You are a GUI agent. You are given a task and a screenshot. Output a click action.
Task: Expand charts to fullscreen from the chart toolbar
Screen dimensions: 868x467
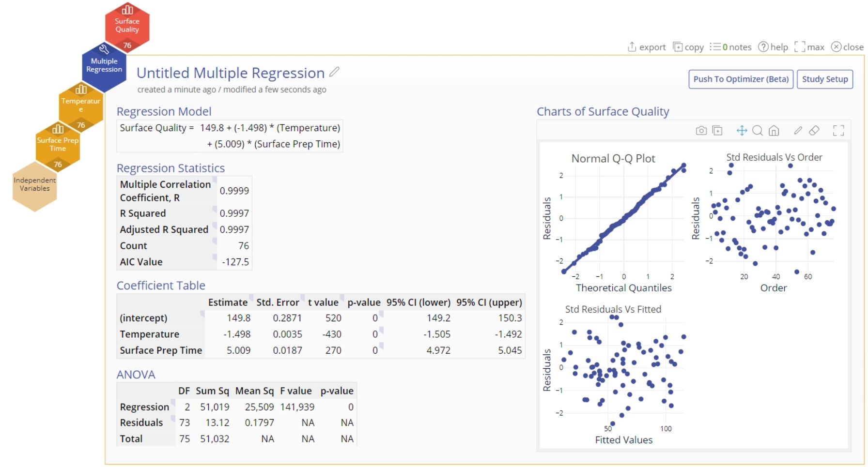coord(838,131)
